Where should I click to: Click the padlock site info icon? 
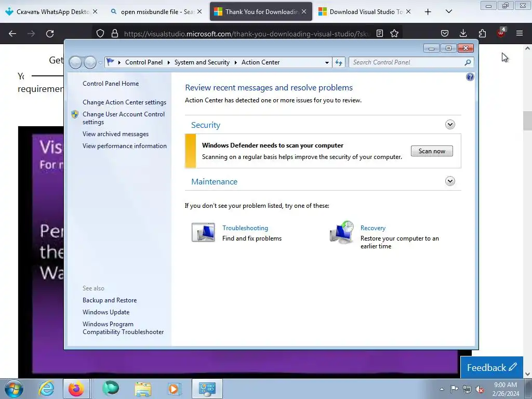[x=115, y=34]
